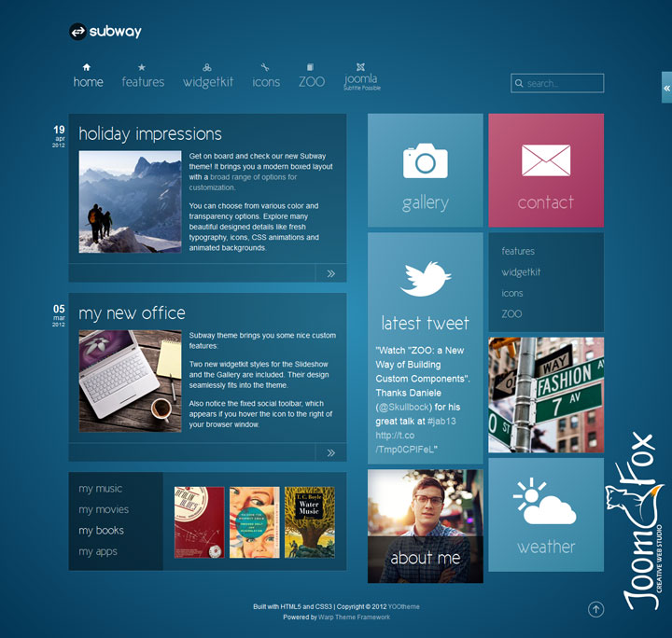The image size is (672, 638).
Task: Open the mountain hikers photo
Action: pyautogui.click(x=131, y=201)
